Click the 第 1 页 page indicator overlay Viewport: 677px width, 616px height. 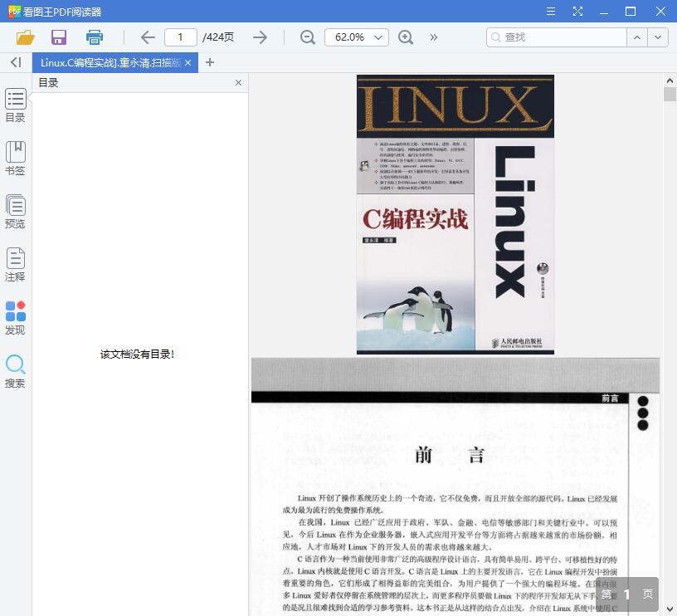627,594
